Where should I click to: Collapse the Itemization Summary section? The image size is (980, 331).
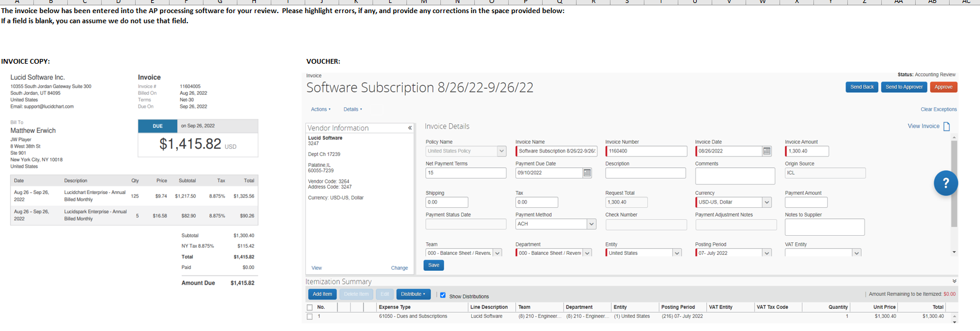pyautogui.click(x=954, y=281)
